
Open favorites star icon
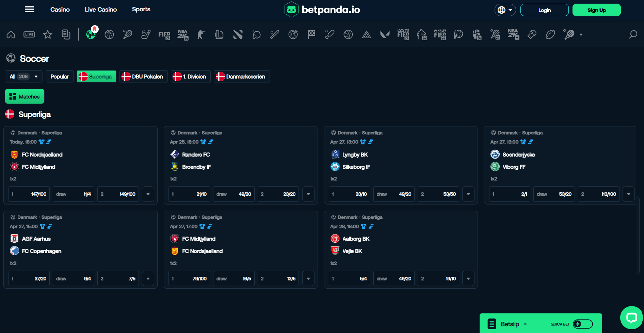(48, 34)
